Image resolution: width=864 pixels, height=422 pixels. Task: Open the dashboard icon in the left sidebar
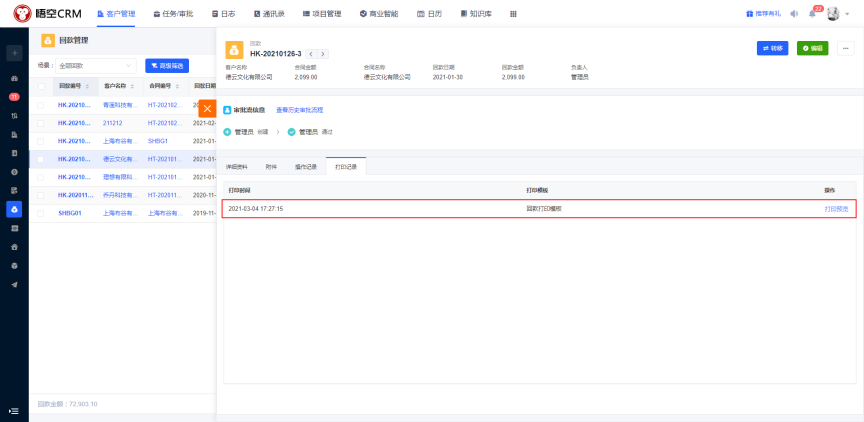click(x=14, y=78)
